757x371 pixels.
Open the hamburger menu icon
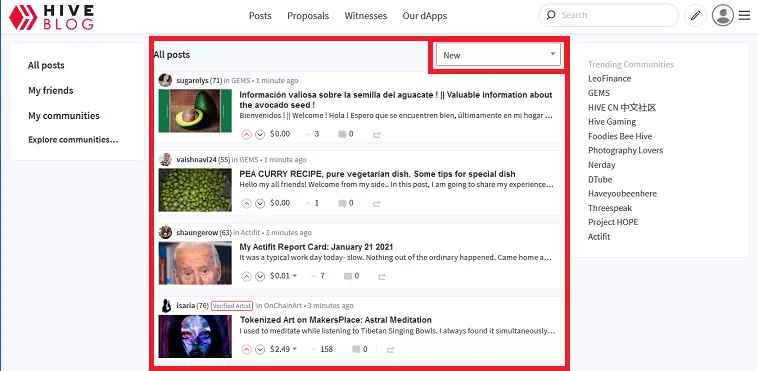(744, 15)
